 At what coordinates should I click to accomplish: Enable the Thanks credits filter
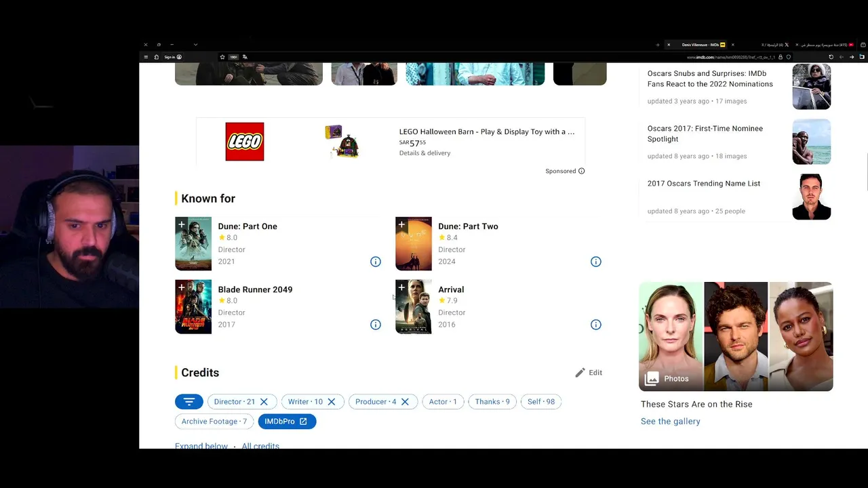(492, 402)
